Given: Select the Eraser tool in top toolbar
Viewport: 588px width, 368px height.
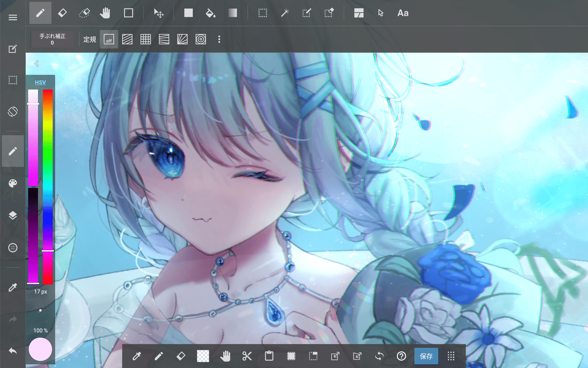Looking at the screenshot, I should coord(62,13).
